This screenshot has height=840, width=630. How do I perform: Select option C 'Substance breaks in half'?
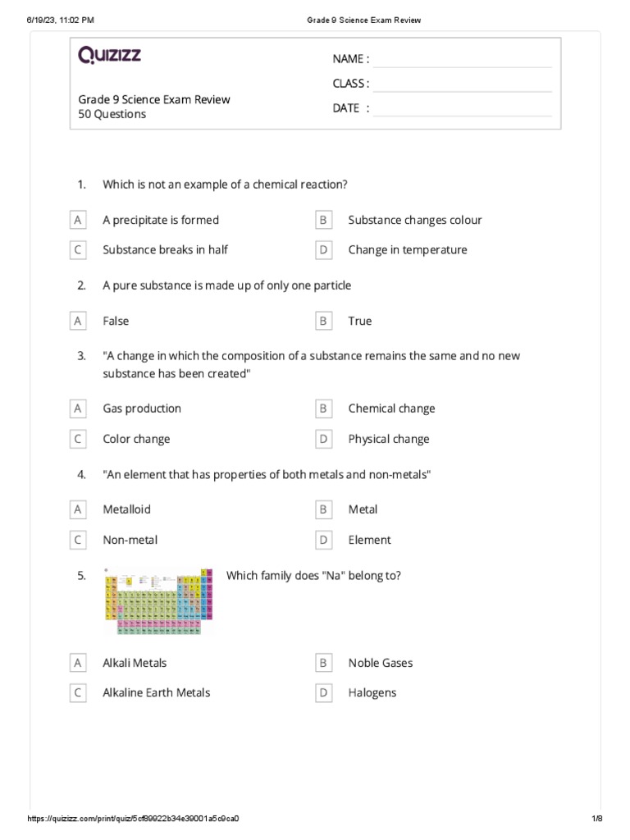click(78, 250)
